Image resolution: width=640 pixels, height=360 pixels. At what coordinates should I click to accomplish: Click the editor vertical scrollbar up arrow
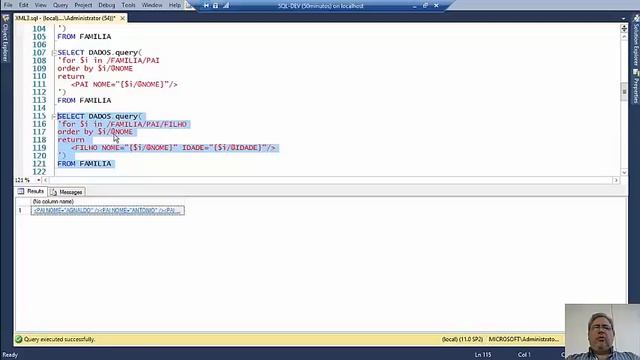(624, 37)
